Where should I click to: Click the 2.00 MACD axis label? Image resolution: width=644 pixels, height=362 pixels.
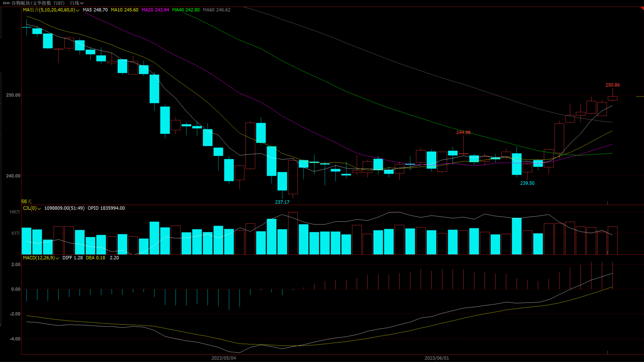point(16,265)
